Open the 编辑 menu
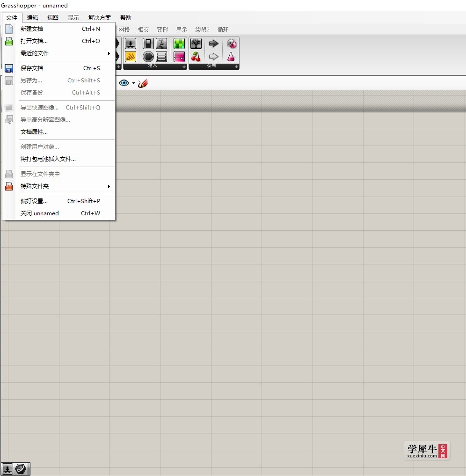 [x=32, y=18]
